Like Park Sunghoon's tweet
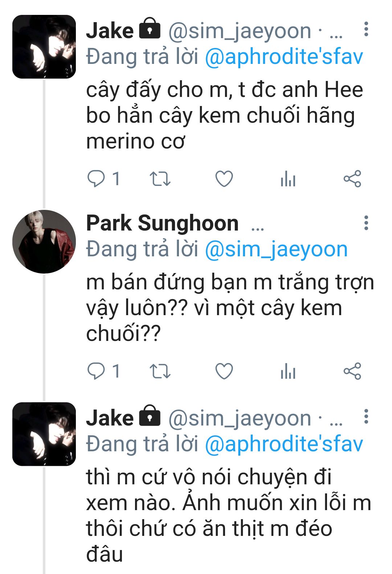Viewport: 392px width, 574px height. pos(224,371)
